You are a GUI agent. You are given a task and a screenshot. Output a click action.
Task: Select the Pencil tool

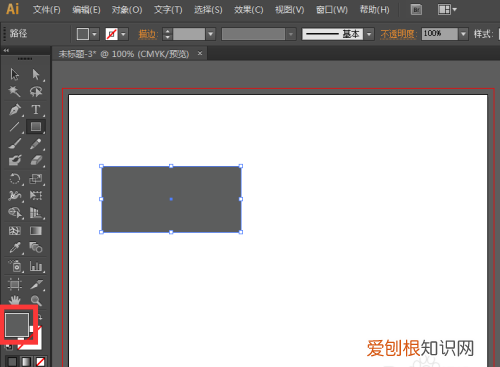coord(36,144)
